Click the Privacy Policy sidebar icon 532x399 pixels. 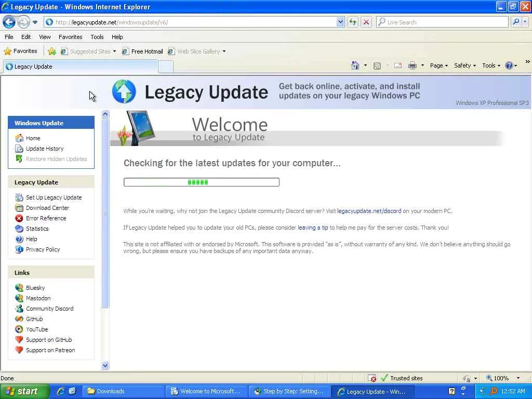coord(19,249)
